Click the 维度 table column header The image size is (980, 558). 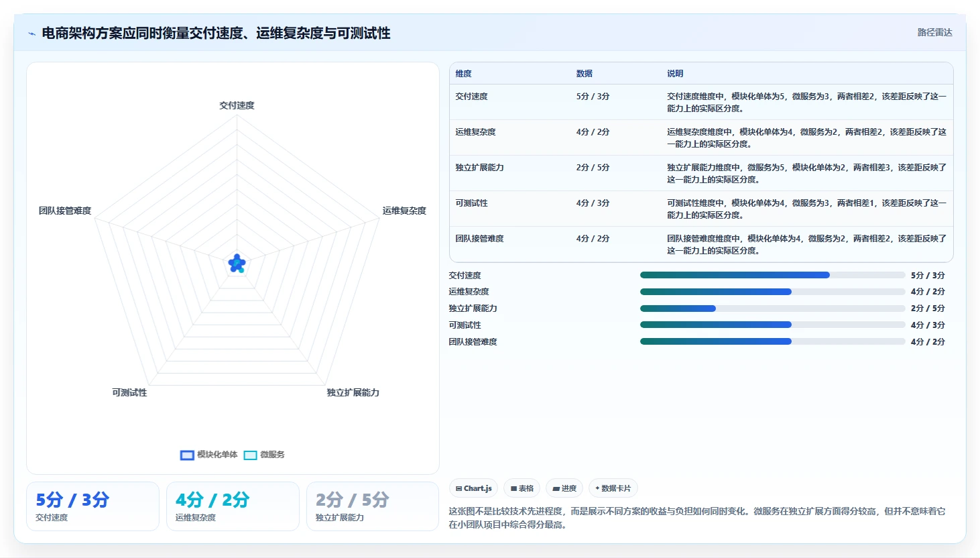click(x=464, y=74)
